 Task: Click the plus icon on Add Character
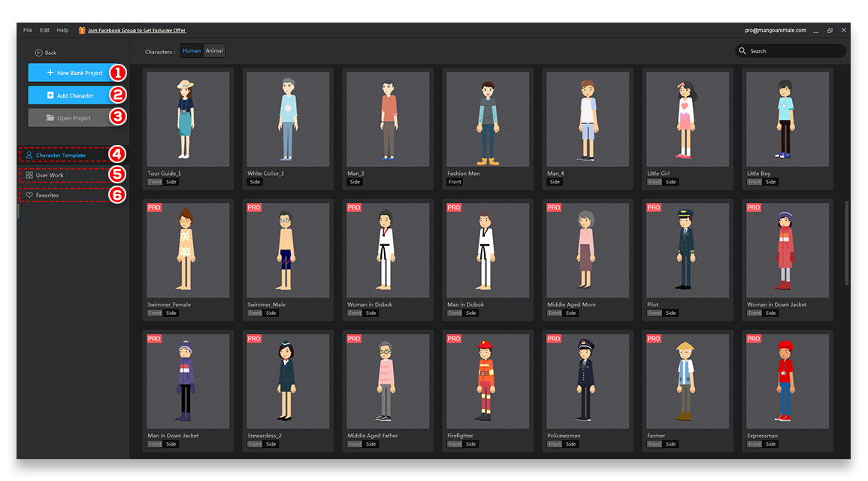50,95
